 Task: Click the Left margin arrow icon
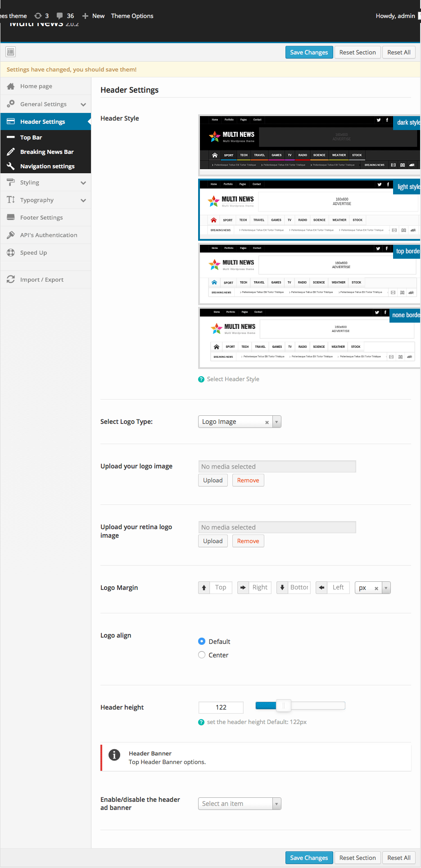[321, 588]
